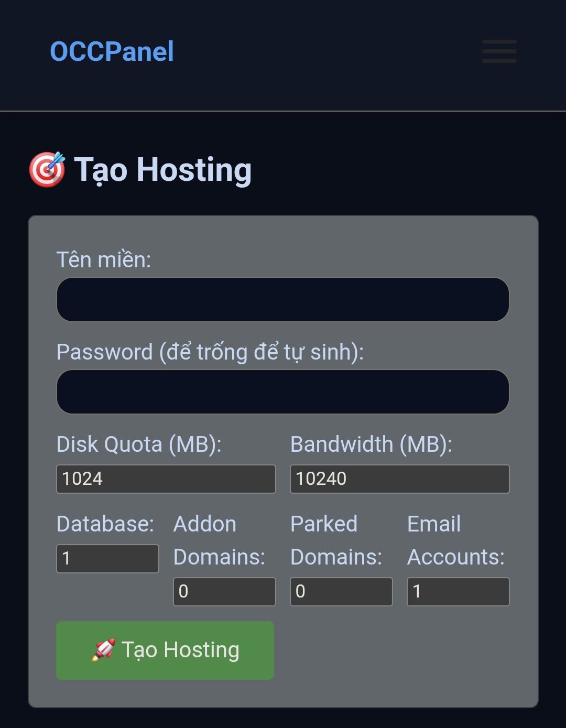Open the hamburger navigation menu

coord(499,51)
